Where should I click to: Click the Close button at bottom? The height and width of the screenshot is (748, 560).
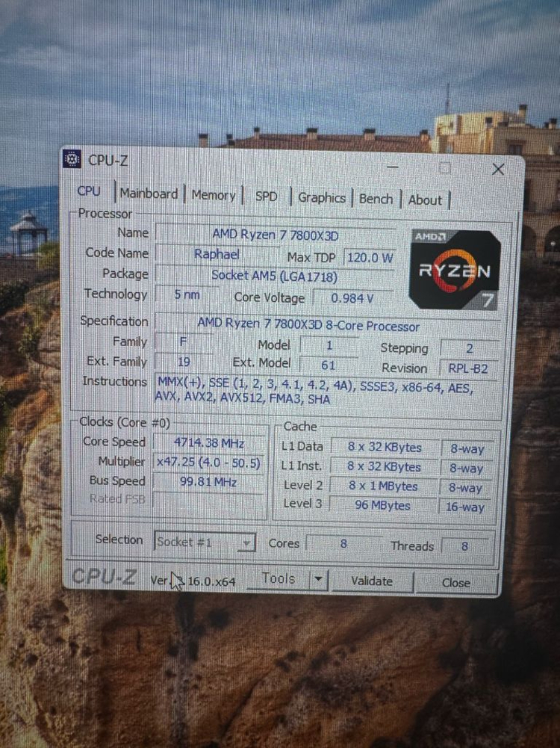point(455,583)
